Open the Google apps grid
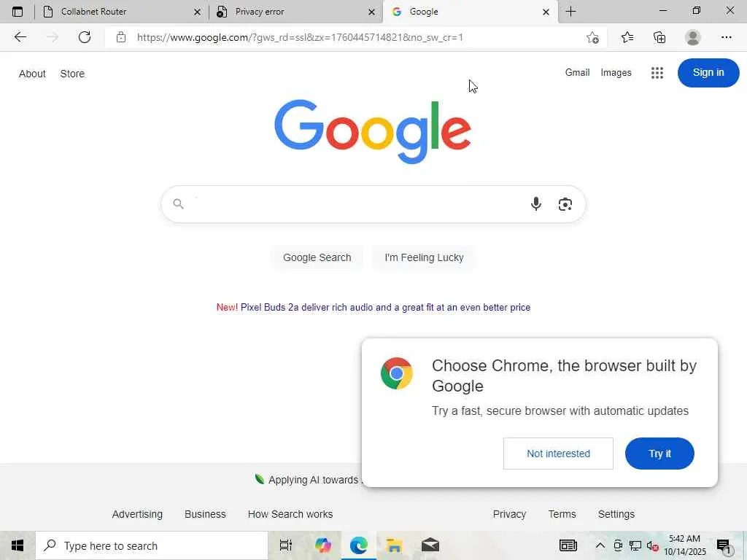 pyautogui.click(x=657, y=73)
